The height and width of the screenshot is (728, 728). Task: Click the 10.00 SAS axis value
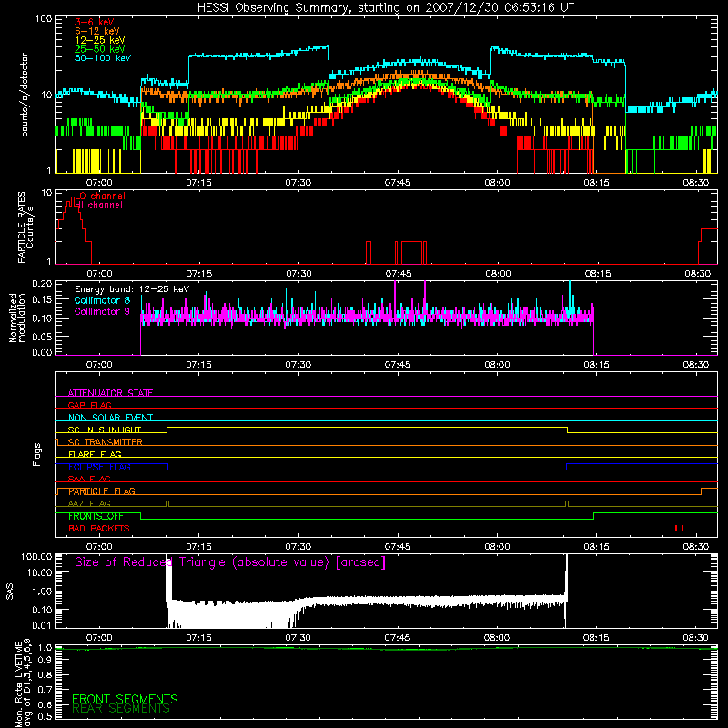click(x=39, y=573)
